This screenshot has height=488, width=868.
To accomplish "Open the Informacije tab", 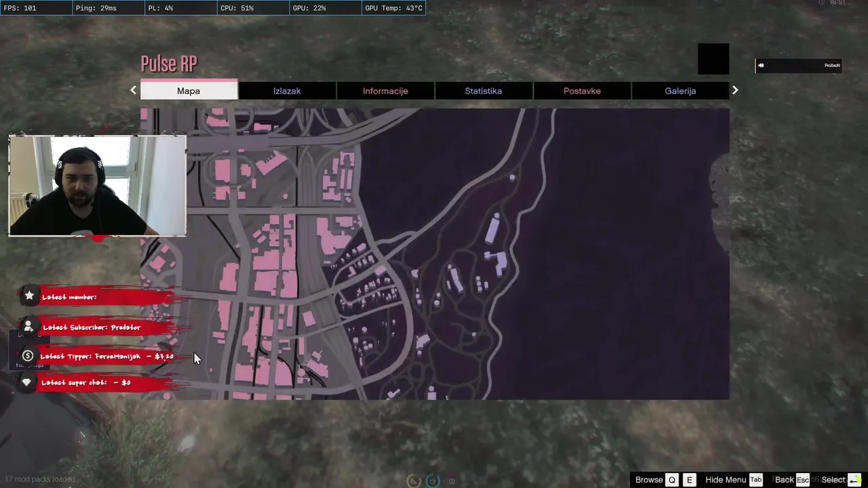I will click(385, 91).
